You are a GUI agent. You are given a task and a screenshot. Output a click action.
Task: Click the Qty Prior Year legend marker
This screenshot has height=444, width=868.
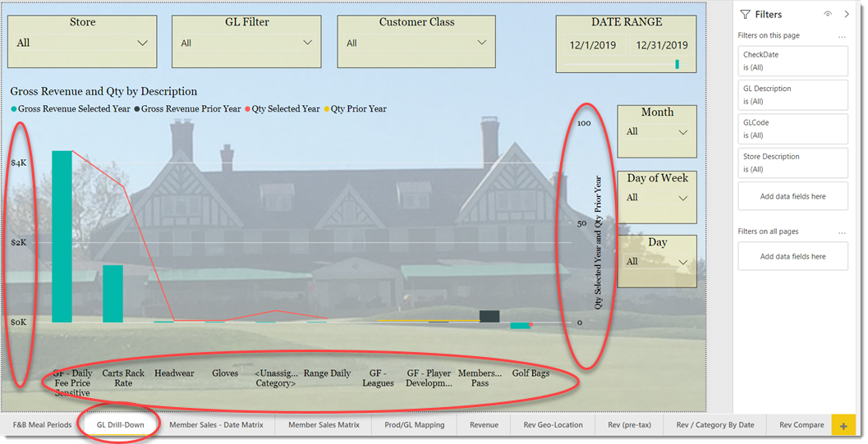click(x=326, y=109)
